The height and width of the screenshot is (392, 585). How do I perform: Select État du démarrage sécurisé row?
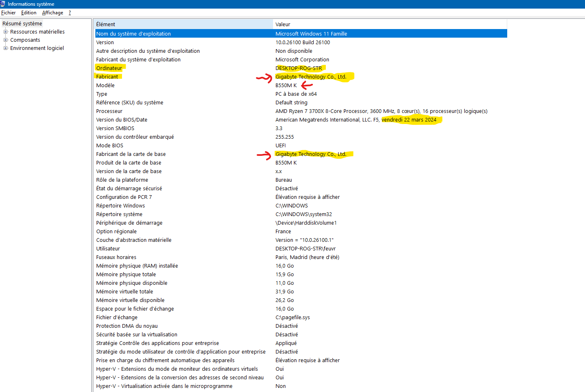click(129, 189)
